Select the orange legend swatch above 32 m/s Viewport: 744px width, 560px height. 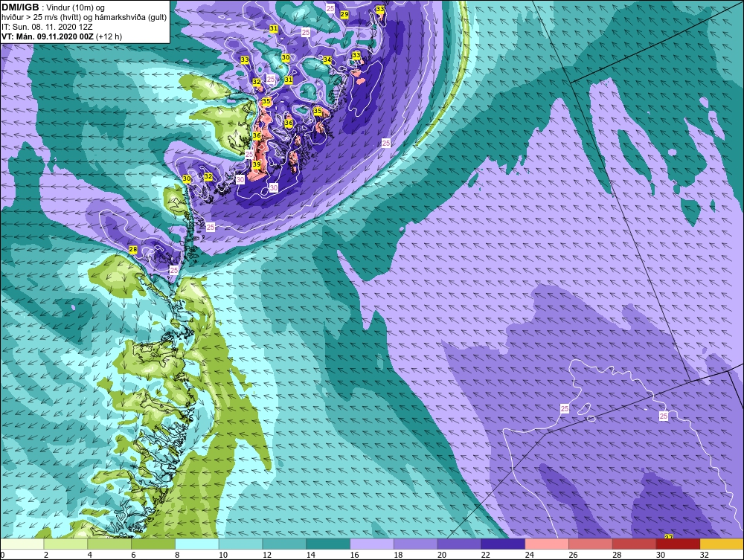point(722,544)
